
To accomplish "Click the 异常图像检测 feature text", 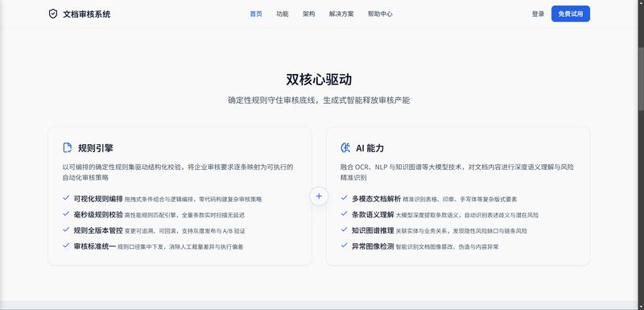I will (373, 246).
